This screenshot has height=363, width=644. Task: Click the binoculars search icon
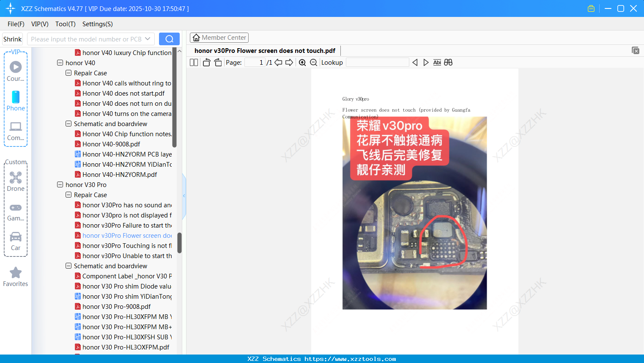point(448,63)
